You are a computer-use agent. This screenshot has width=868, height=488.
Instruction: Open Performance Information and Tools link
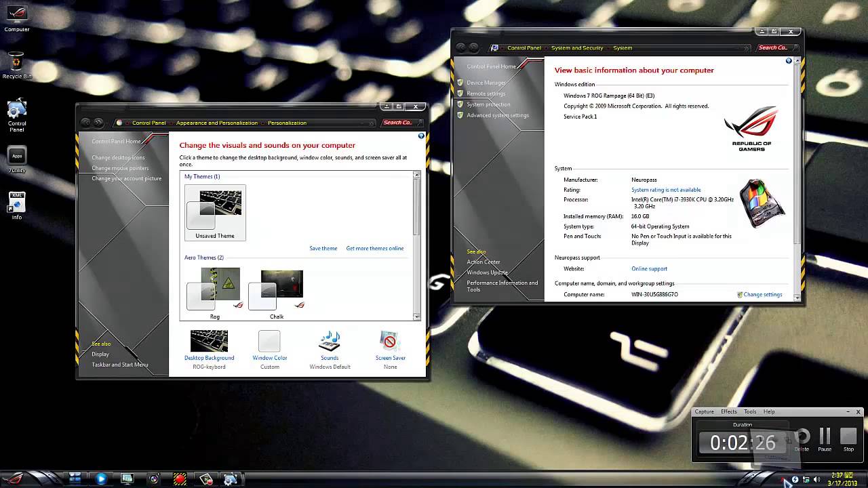point(502,286)
